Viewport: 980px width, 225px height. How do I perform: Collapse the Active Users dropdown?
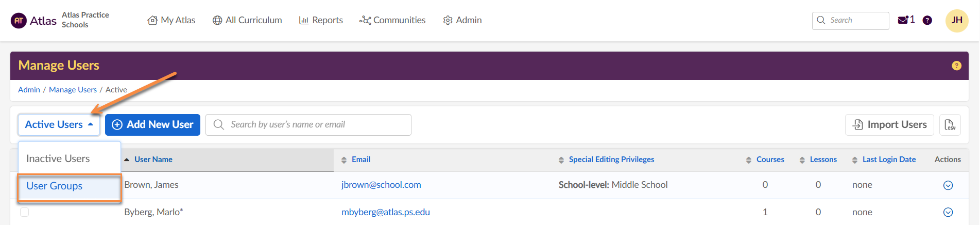[59, 125]
